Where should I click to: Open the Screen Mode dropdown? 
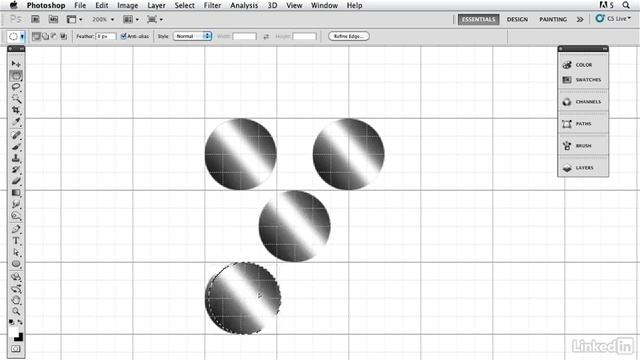coord(155,19)
